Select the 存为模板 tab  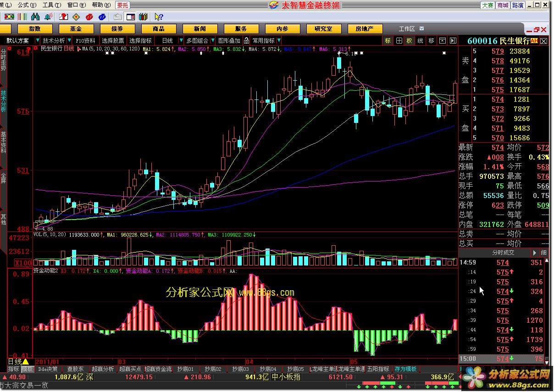tap(406, 369)
